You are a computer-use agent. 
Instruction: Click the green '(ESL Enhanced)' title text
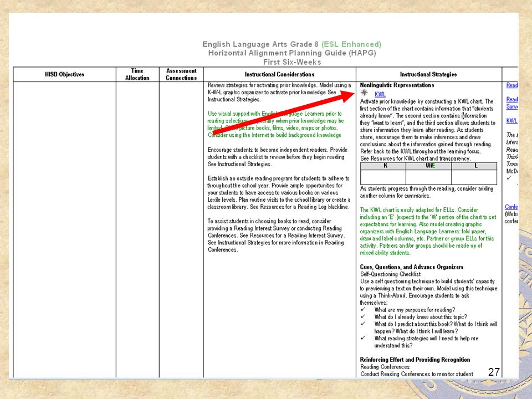(351, 44)
